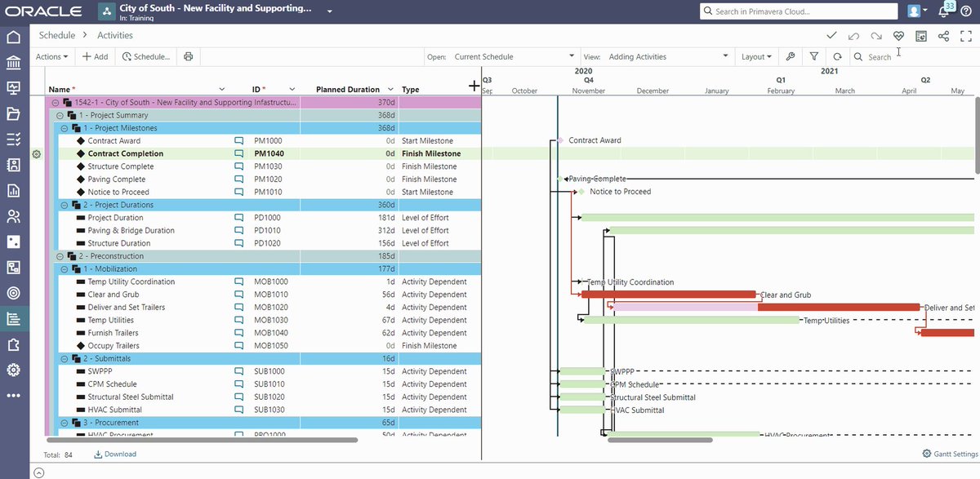Image resolution: width=980 pixels, height=479 pixels.
Task: Add column with plus icon
Action: [x=473, y=86]
